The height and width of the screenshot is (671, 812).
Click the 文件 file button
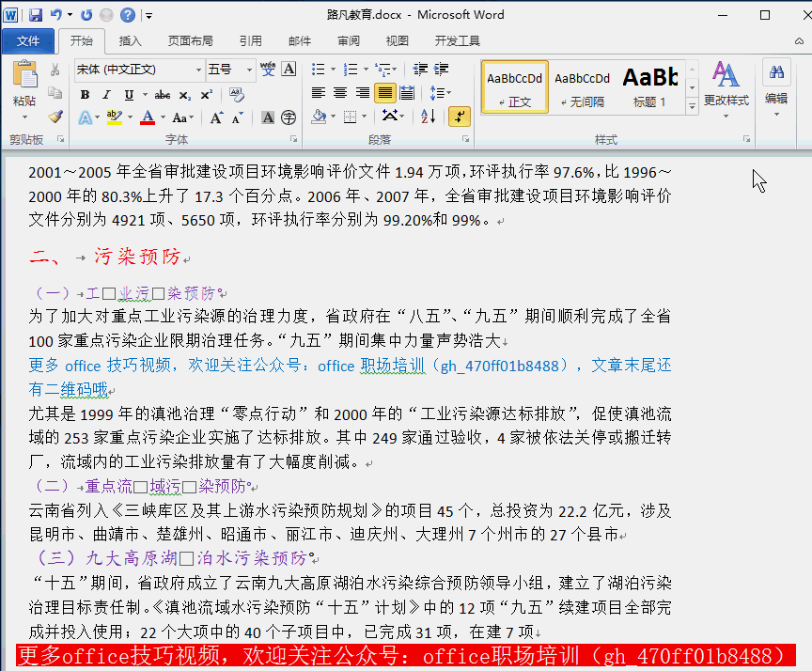click(x=28, y=41)
